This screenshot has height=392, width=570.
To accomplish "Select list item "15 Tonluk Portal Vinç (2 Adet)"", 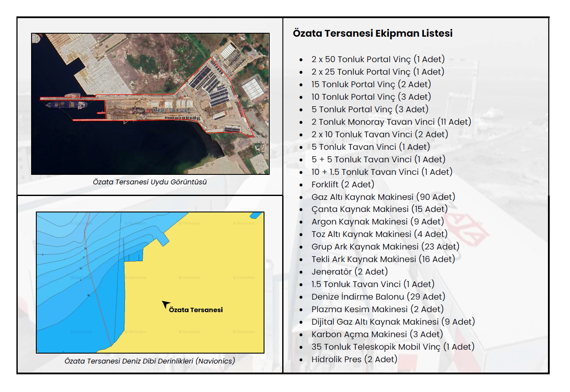I will (371, 84).
